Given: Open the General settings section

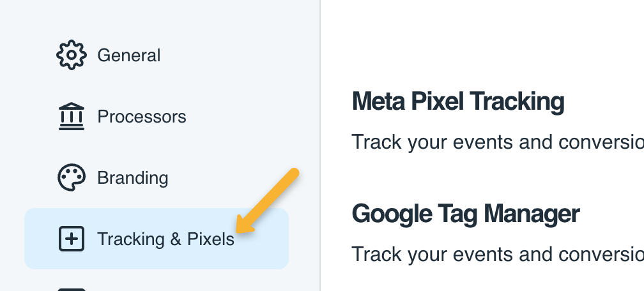Looking at the screenshot, I should coord(128,56).
